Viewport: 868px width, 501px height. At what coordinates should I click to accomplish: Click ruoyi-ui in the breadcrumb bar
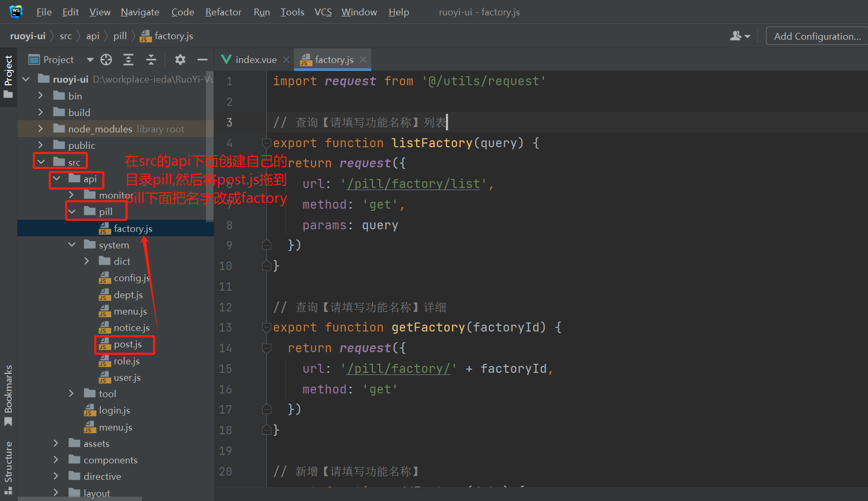click(x=28, y=36)
